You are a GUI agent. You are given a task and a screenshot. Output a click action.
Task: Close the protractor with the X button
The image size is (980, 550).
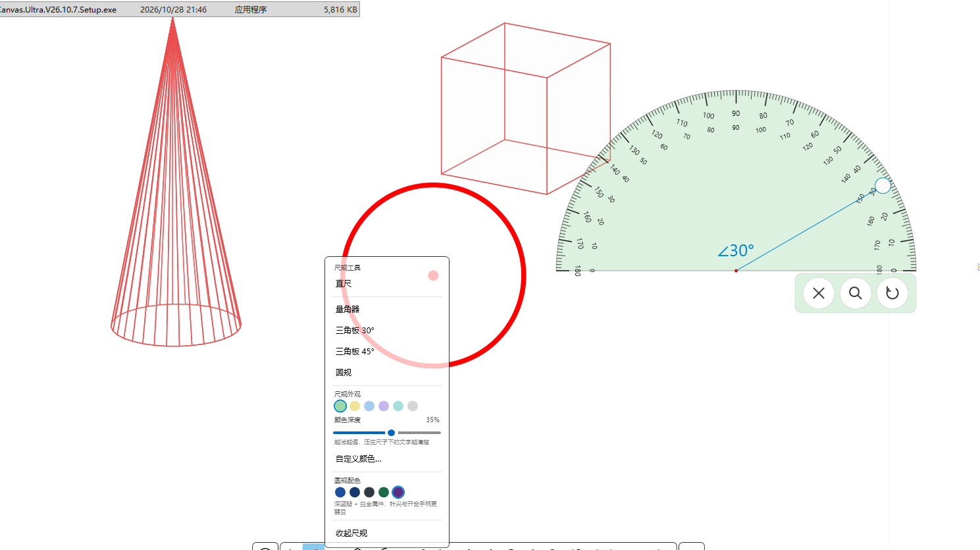819,293
